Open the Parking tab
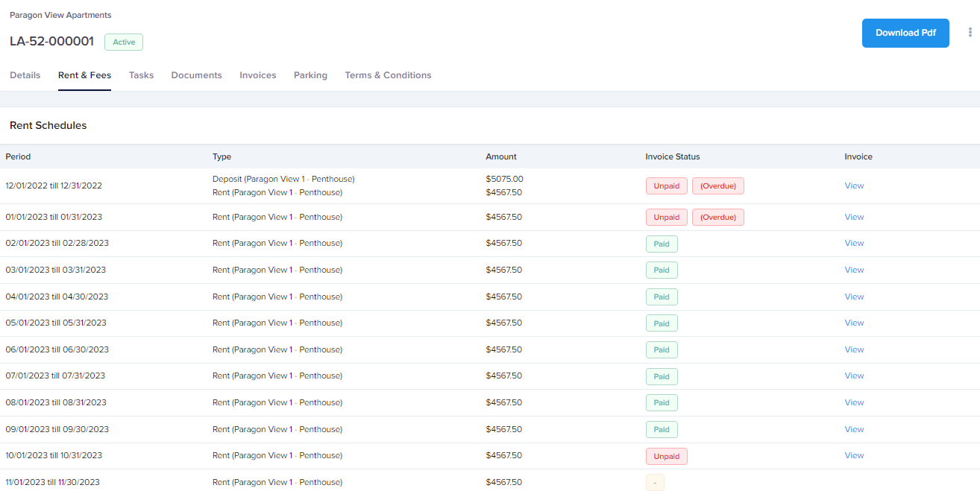This screenshot has height=491, width=980. (310, 75)
